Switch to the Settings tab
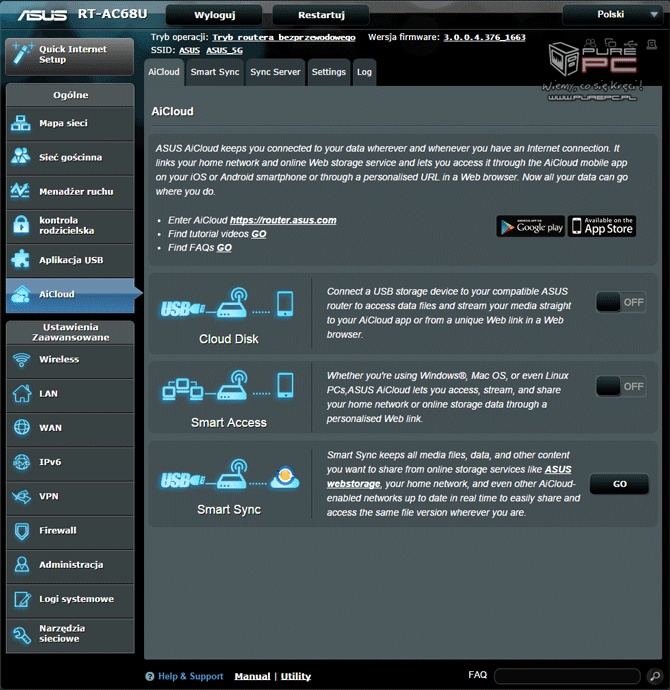 (329, 72)
